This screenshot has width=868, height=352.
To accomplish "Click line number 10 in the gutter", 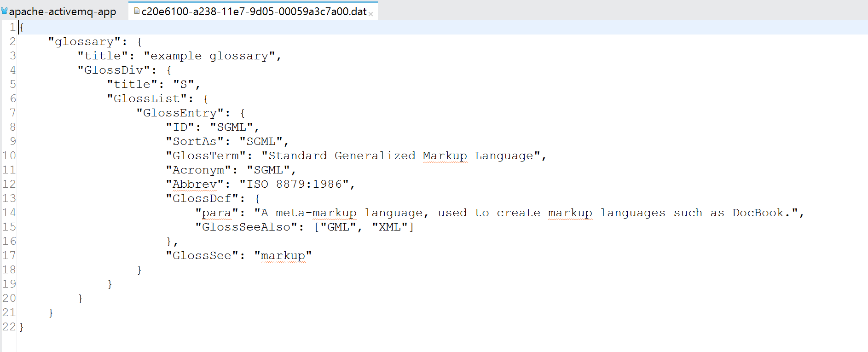I will [x=9, y=156].
